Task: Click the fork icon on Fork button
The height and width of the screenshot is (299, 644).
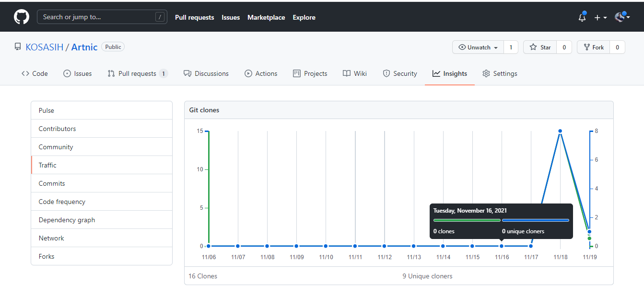Action: pyautogui.click(x=586, y=47)
